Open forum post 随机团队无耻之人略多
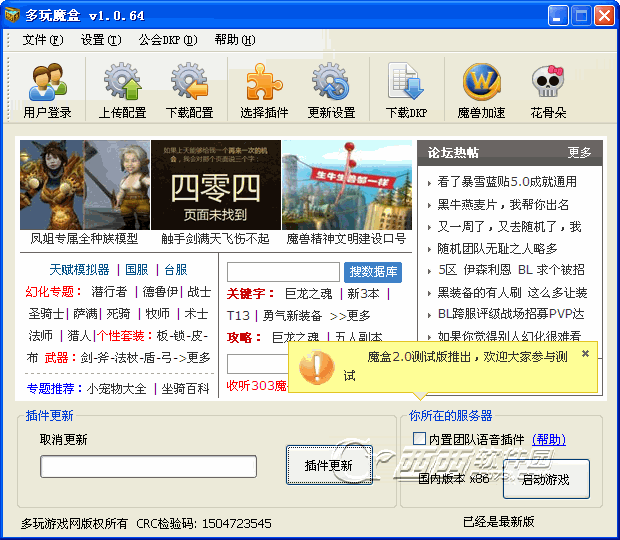The height and width of the screenshot is (540, 620). pos(497,249)
